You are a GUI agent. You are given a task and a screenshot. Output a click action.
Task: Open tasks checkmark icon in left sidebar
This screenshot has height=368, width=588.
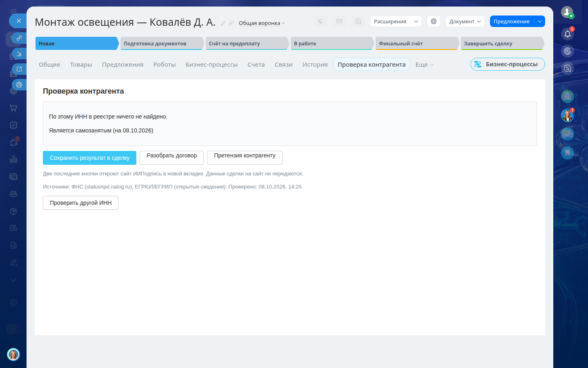(x=13, y=125)
